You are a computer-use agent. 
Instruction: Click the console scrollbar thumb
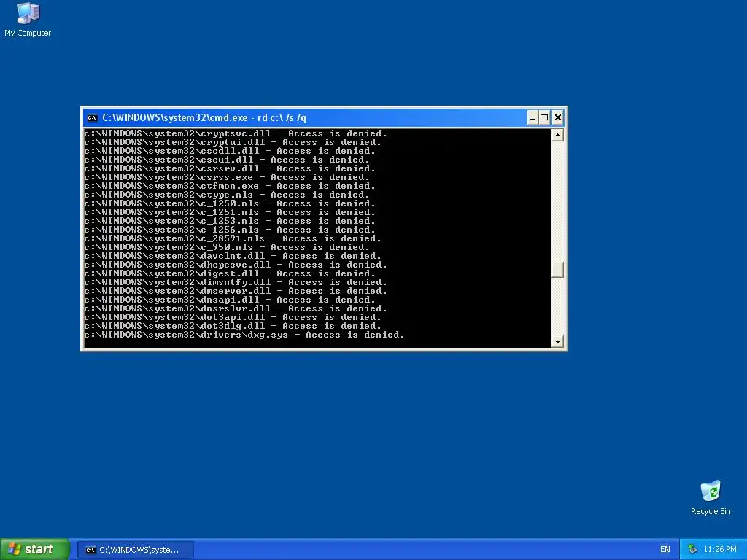click(557, 270)
